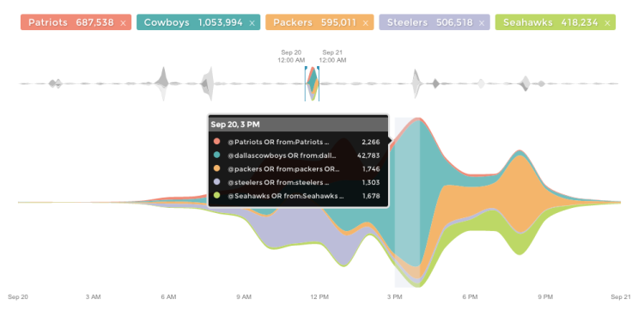Click the selected colored region in overview timeline
644x317 pixels.
313,83
